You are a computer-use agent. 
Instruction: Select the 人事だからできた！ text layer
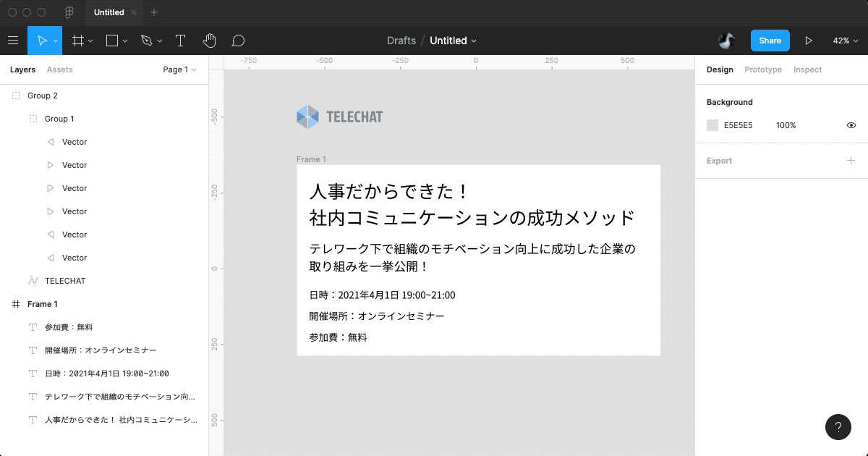[104, 420]
